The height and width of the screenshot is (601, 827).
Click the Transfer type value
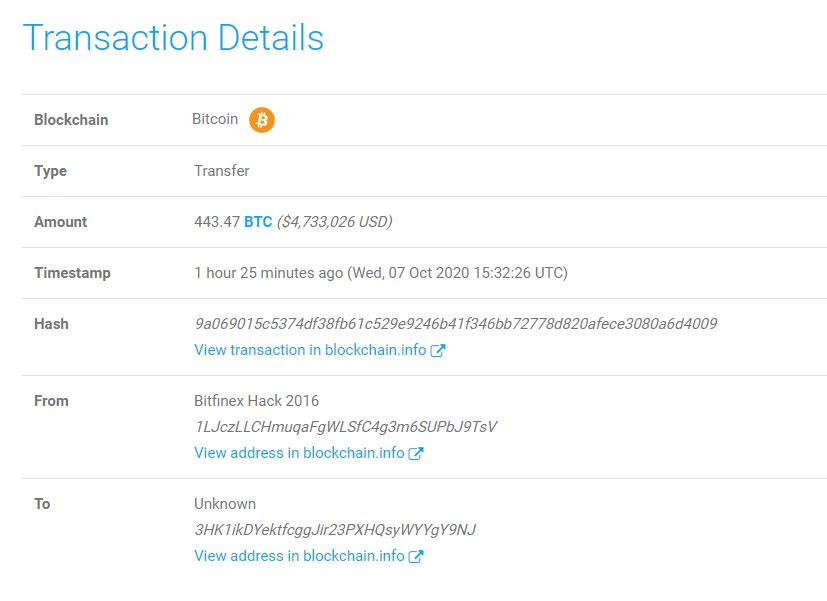[222, 171]
